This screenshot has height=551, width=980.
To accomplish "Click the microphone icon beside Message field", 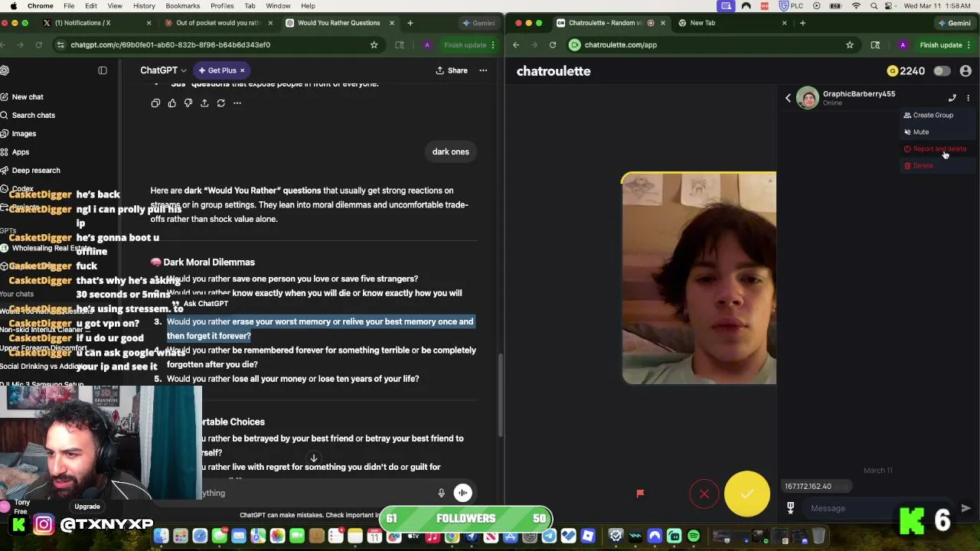I will 790,508.
